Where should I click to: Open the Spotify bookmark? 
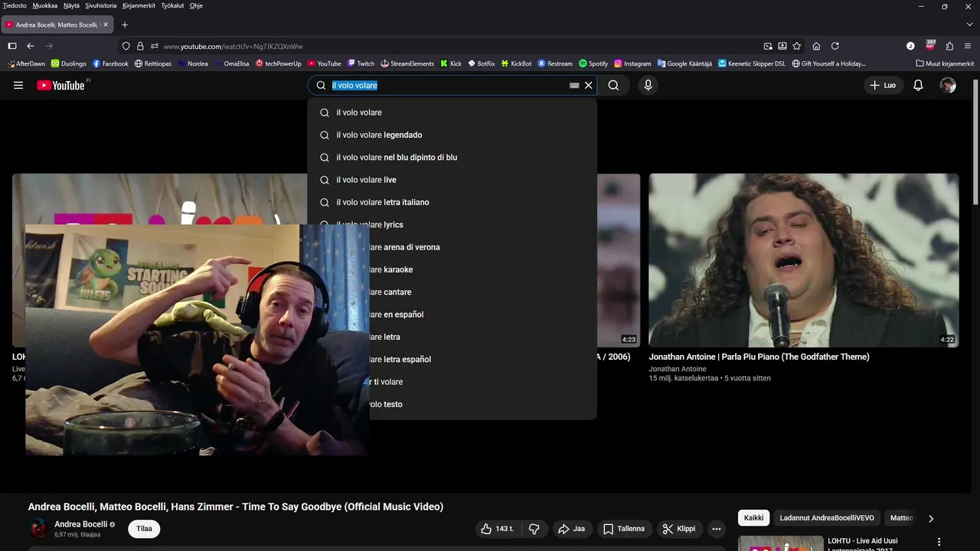593,64
